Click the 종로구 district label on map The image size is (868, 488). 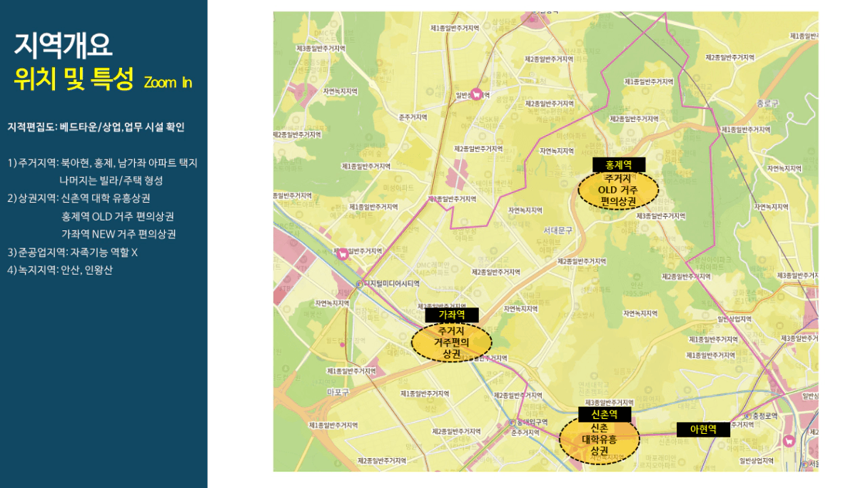[768, 104]
